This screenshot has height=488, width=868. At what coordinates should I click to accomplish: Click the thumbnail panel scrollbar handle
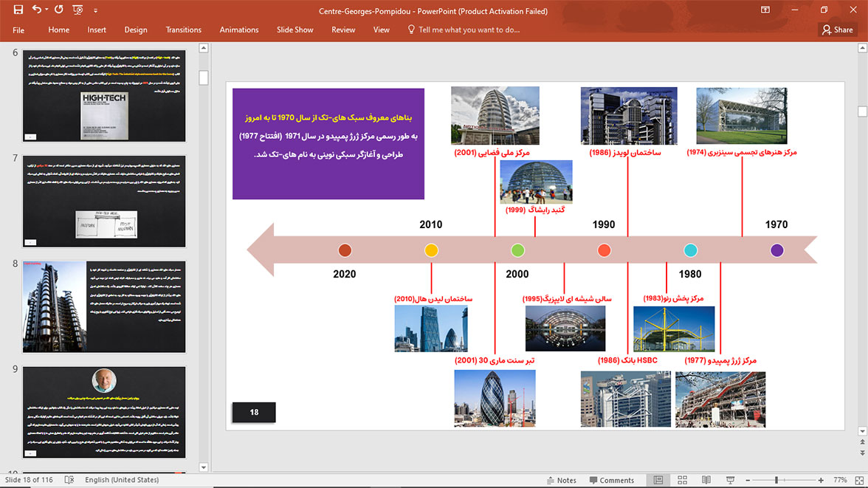pyautogui.click(x=204, y=78)
